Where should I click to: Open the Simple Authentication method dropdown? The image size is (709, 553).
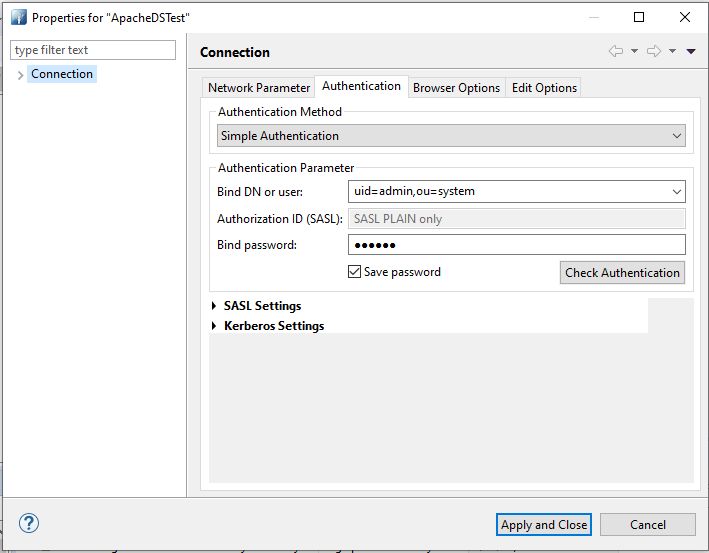click(x=451, y=136)
